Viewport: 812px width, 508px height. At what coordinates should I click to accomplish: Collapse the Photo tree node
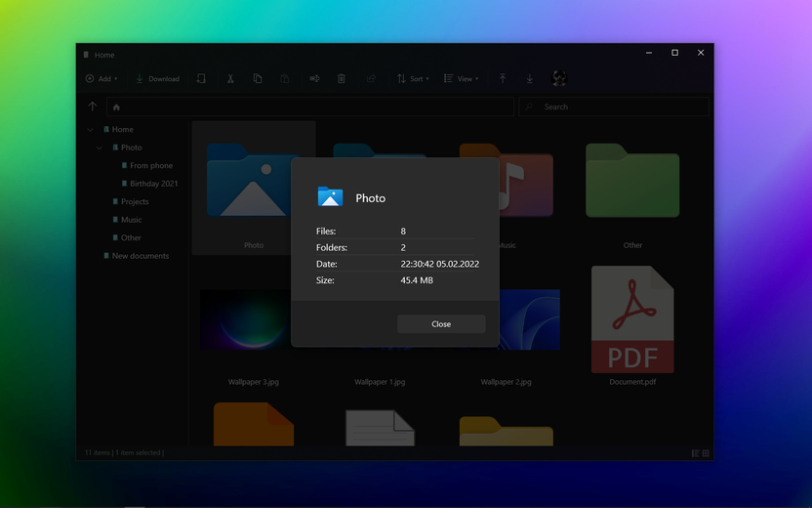click(100, 148)
